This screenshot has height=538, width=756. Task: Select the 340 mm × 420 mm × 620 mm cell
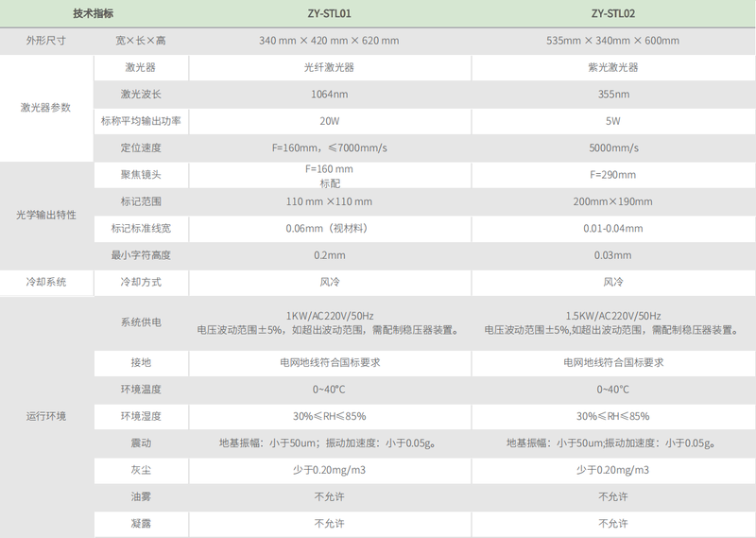coord(329,41)
